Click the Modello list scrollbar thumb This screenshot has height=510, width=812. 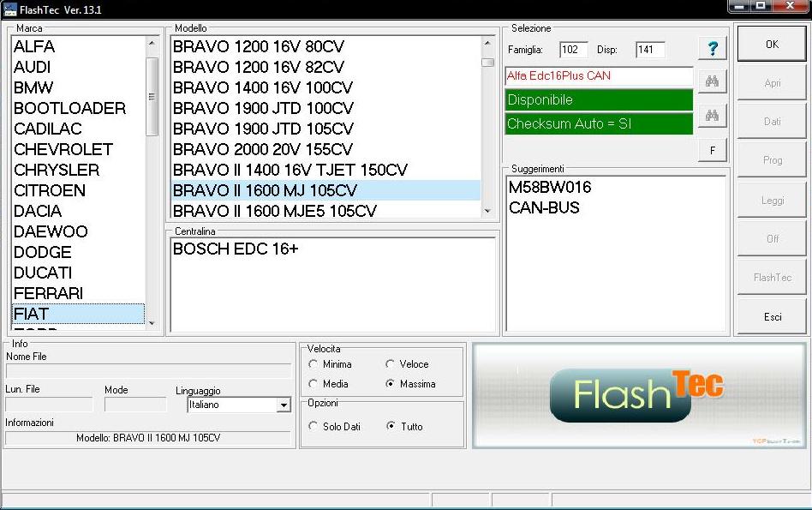[x=487, y=63]
